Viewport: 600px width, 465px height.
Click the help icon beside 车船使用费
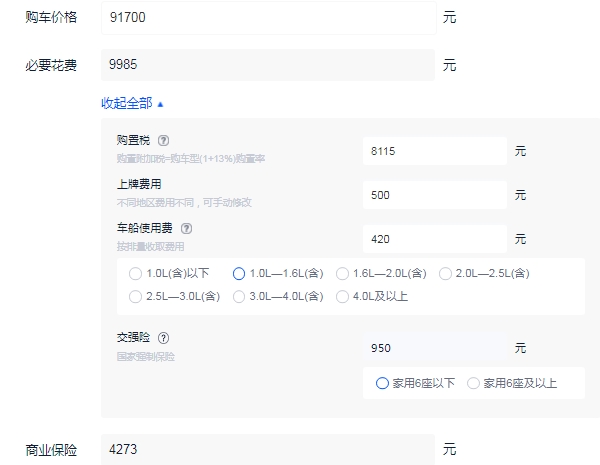186,228
